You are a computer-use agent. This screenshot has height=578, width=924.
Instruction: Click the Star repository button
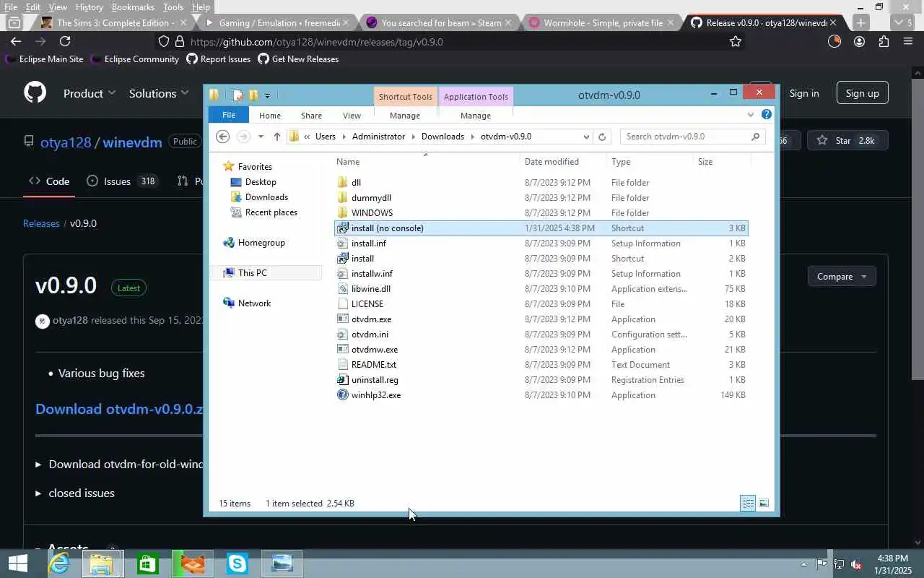847,141
